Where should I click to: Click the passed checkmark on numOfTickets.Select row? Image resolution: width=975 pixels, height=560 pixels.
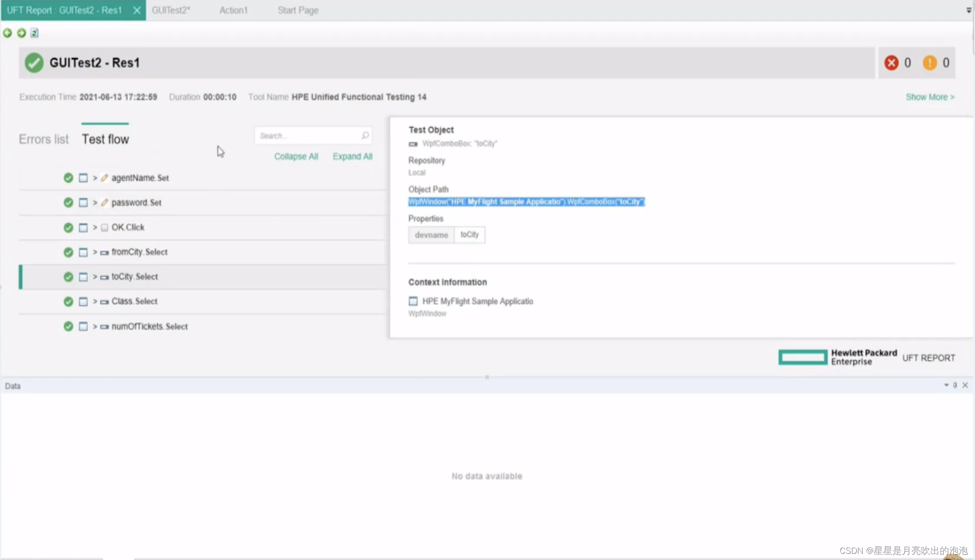click(x=68, y=326)
